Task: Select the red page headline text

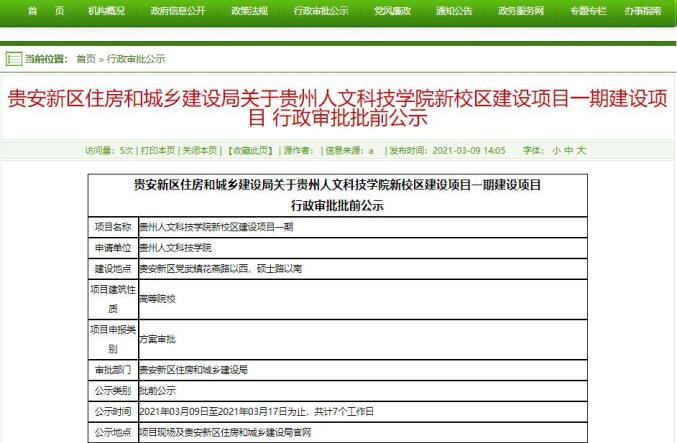Action: [338, 108]
